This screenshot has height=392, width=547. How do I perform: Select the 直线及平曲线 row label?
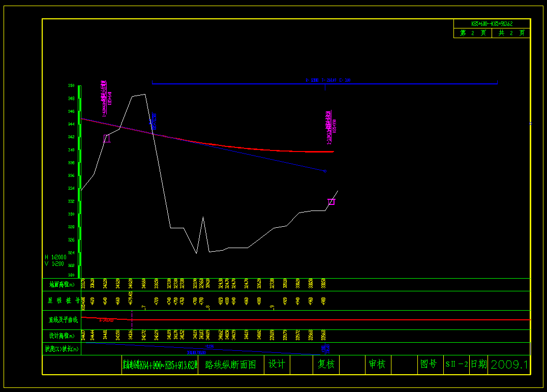point(62,320)
